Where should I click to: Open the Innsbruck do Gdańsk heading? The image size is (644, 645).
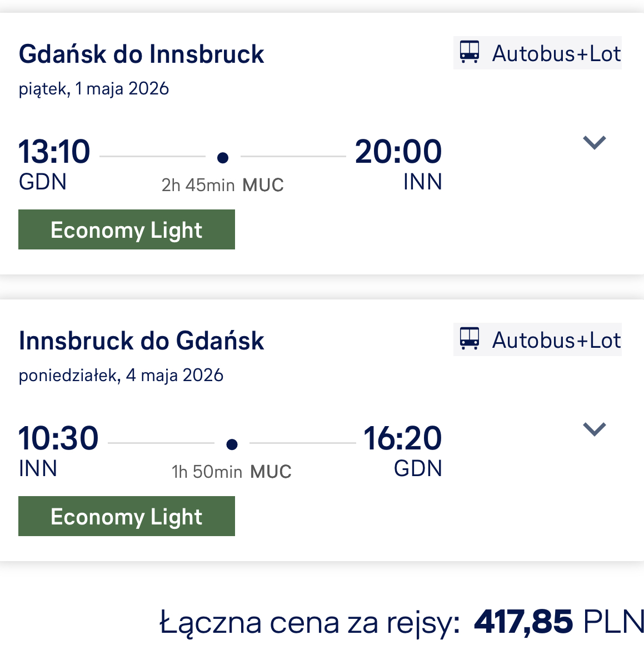click(141, 341)
